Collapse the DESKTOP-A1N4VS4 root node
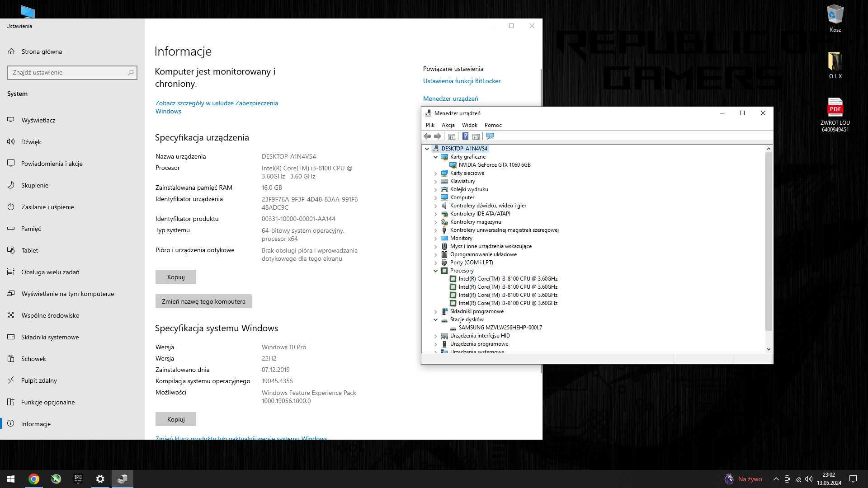868x488 pixels. pos(427,149)
